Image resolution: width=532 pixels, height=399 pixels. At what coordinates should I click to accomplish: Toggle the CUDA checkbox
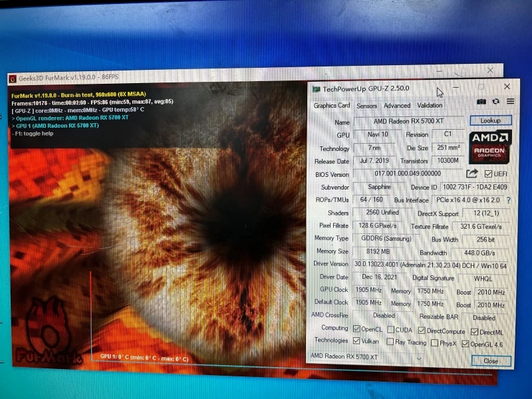pyautogui.click(x=390, y=329)
